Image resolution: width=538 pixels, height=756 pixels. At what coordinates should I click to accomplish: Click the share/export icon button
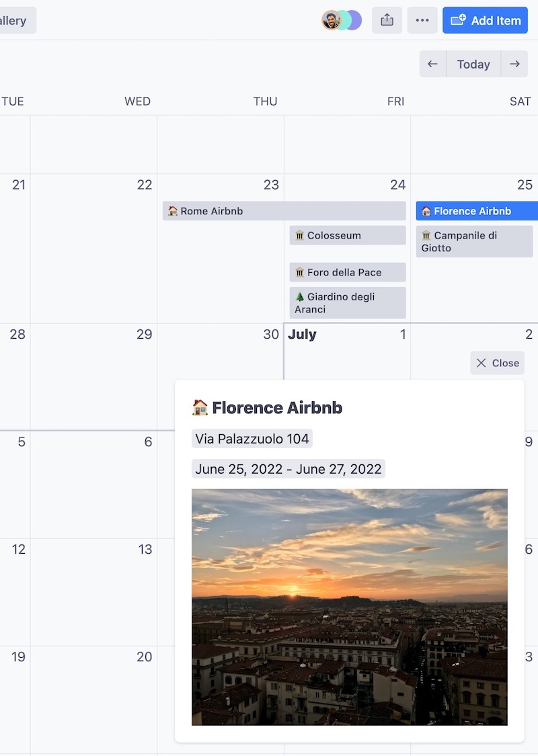[387, 20]
